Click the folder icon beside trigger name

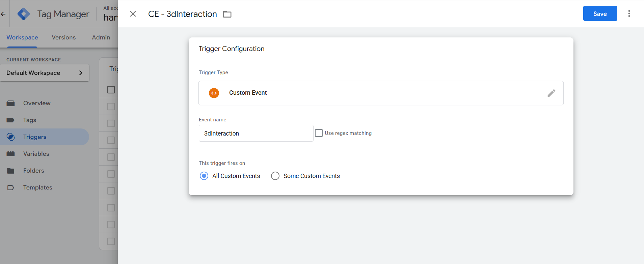pyautogui.click(x=227, y=14)
